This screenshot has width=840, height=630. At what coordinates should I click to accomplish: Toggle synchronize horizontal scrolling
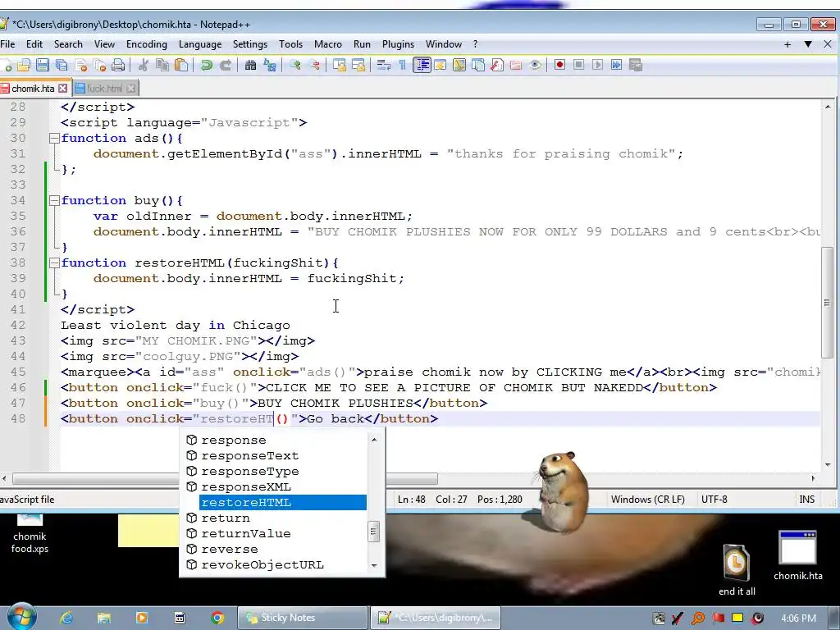(x=358, y=66)
